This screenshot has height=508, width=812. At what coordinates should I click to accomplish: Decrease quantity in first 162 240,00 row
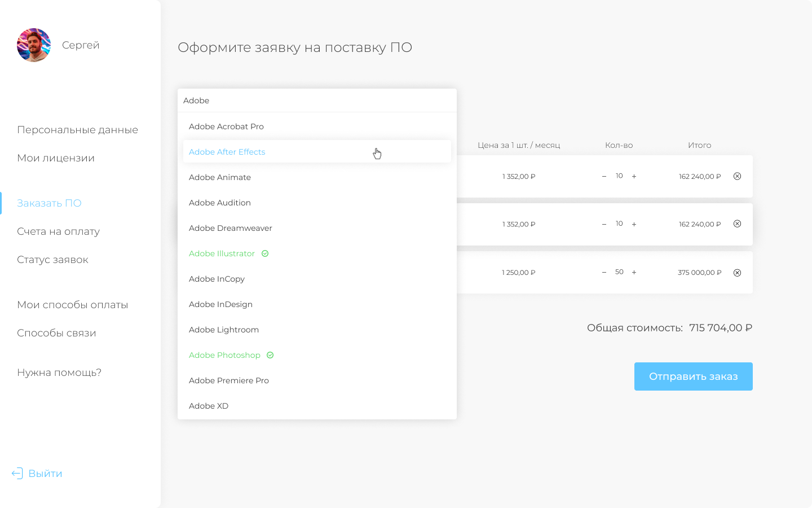pos(604,176)
